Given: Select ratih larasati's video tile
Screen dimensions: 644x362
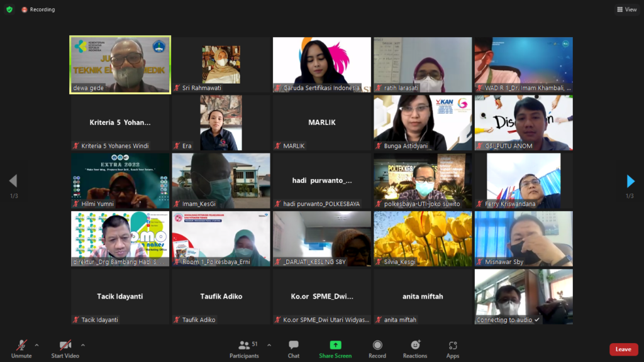Looking at the screenshot, I should [x=423, y=65].
